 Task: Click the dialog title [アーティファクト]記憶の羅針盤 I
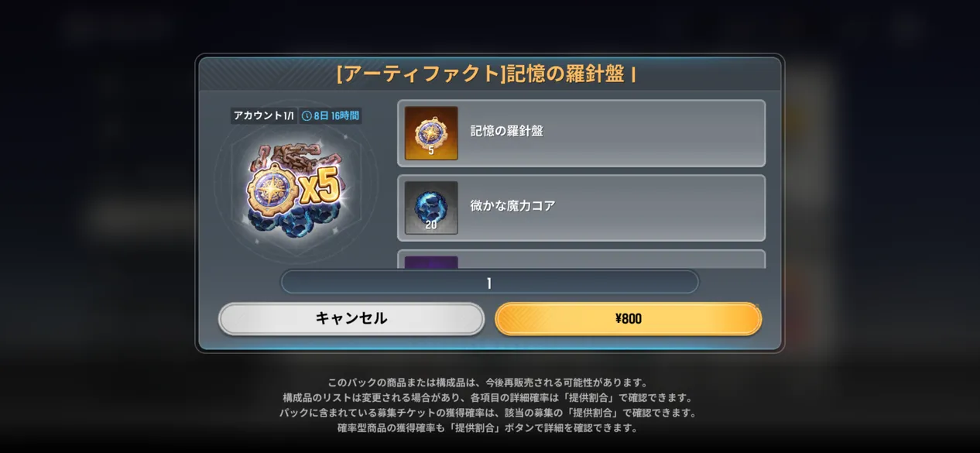[x=487, y=74]
